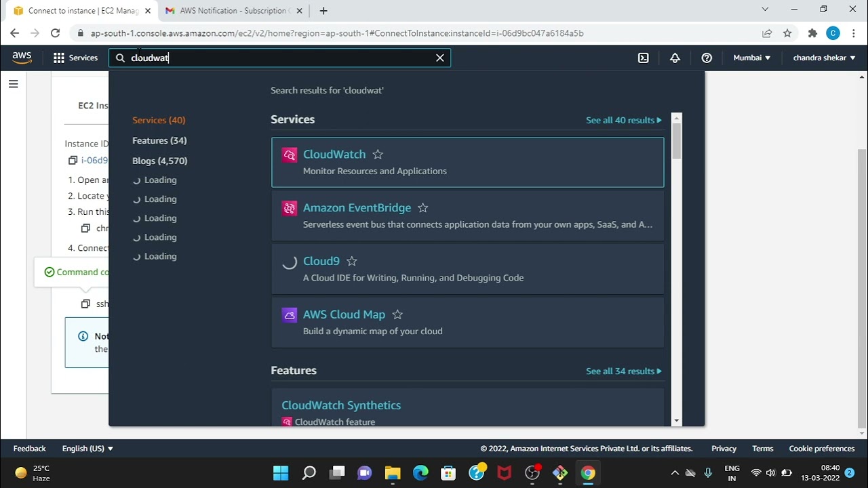Show hidden system tray icons
868x488 pixels.
[675, 473]
